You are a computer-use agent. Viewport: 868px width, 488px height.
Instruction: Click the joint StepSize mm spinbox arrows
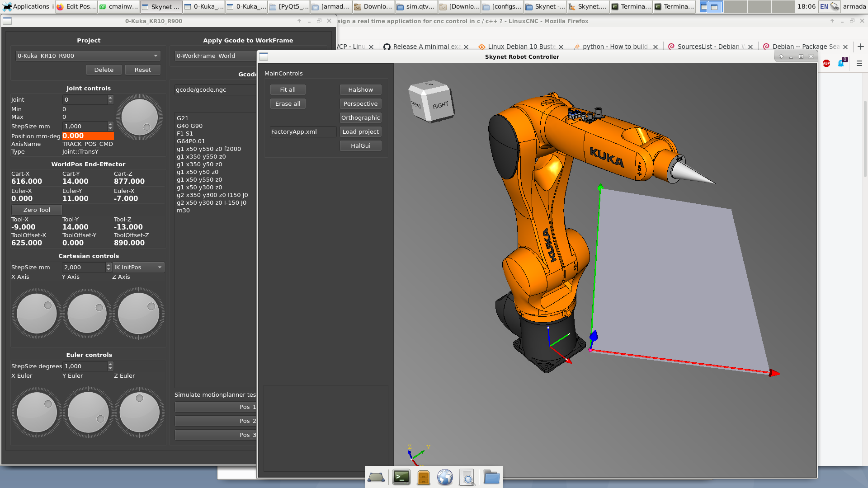pyautogui.click(x=110, y=126)
